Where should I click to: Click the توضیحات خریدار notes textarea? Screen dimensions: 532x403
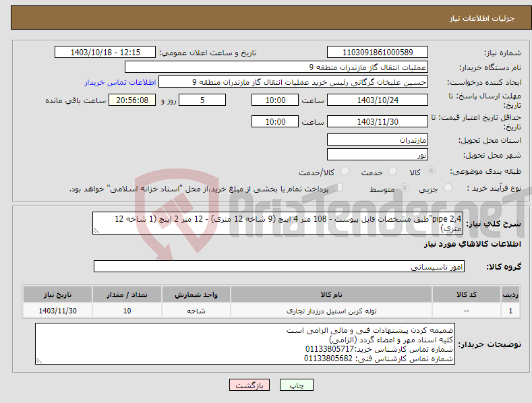pyautogui.click(x=245, y=344)
